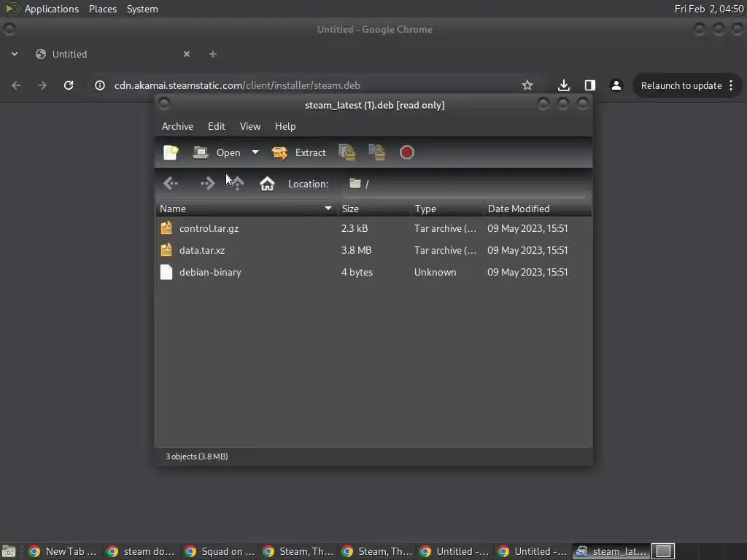This screenshot has width=747, height=560.
Task: Switch to steam_lat... archive taskbar entry
Action: tap(611, 551)
